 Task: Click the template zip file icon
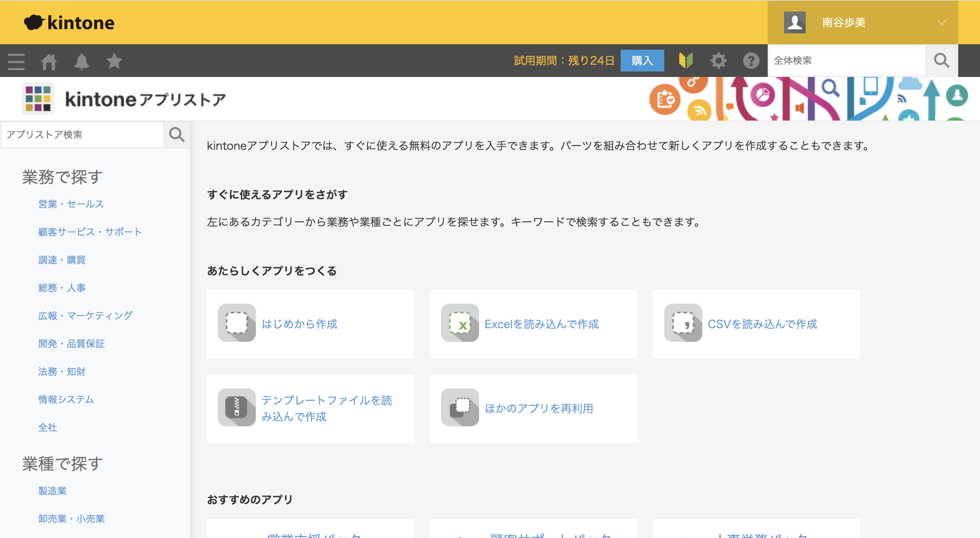236,407
